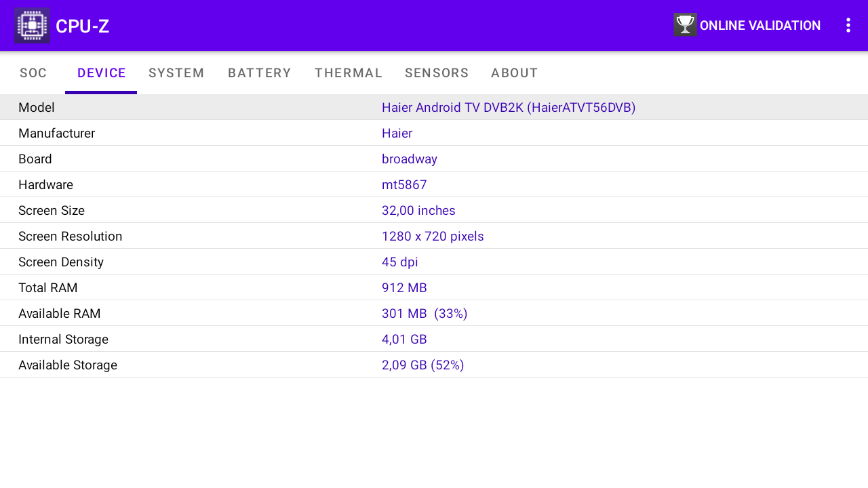This screenshot has width=868, height=488.
Task: Click the value 301 MB (33%)
Action: click(425, 313)
